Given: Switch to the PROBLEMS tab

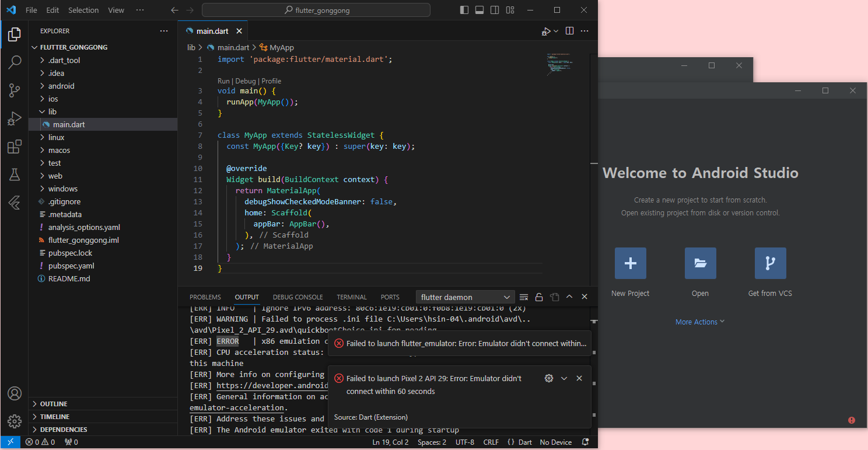Looking at the screenshot, I should click(x=205, y=297).
